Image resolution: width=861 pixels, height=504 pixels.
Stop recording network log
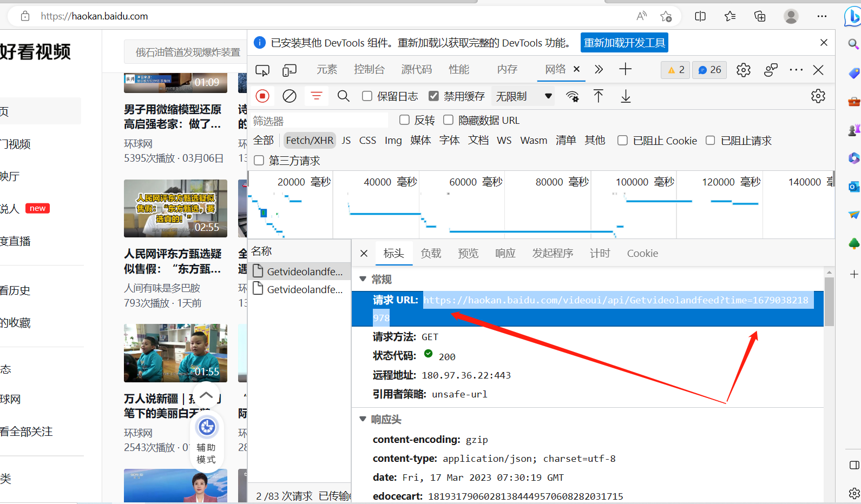coord(262,96)
